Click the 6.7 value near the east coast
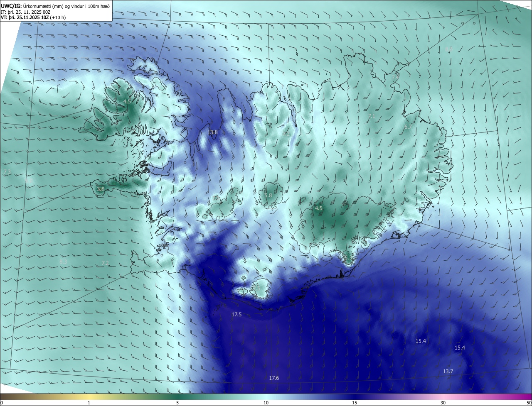Viewport: 532px width, 406px height. (408, 127)
